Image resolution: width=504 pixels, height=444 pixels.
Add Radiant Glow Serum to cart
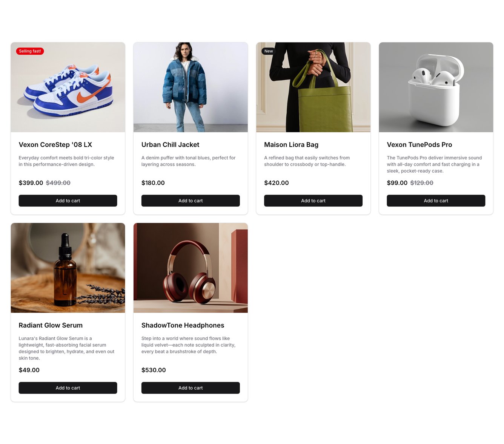click(x=68, y=388)
